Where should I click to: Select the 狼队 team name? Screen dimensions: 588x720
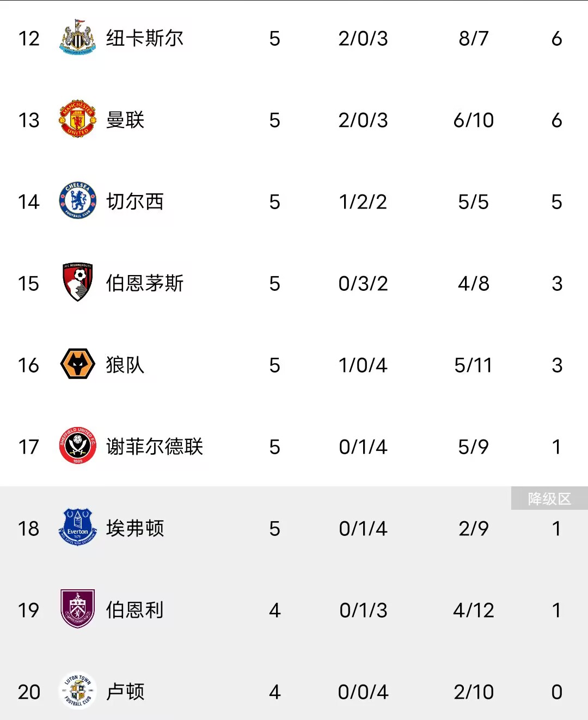[x=125, y=365]
